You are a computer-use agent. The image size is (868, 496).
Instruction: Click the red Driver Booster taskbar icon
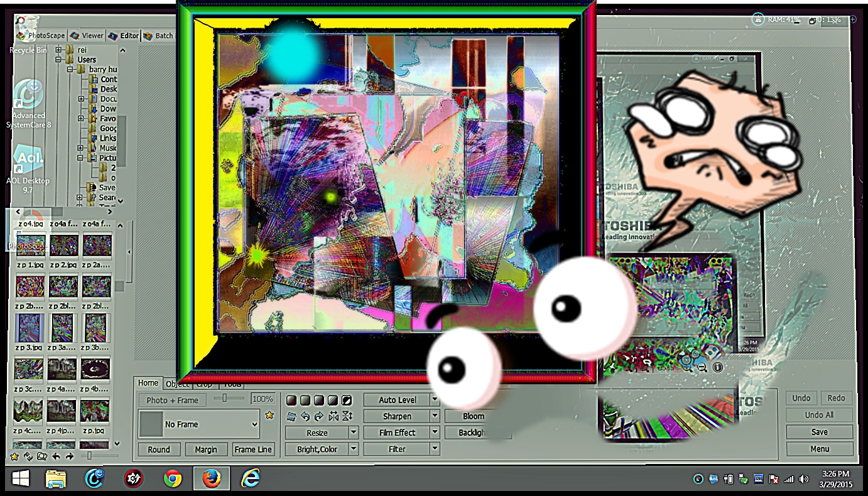pos(133,479)
